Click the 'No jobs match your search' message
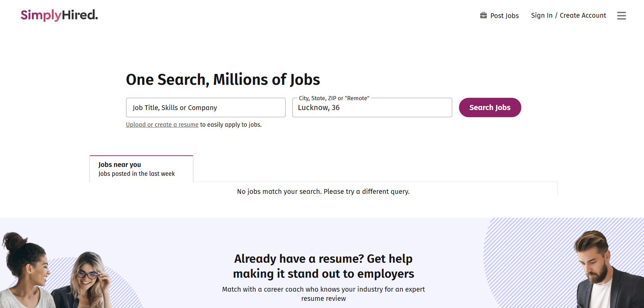 323,191
